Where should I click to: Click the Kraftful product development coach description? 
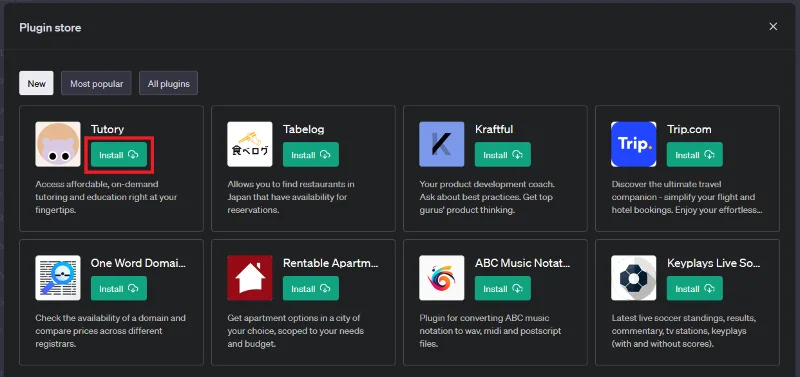(487, 197)
